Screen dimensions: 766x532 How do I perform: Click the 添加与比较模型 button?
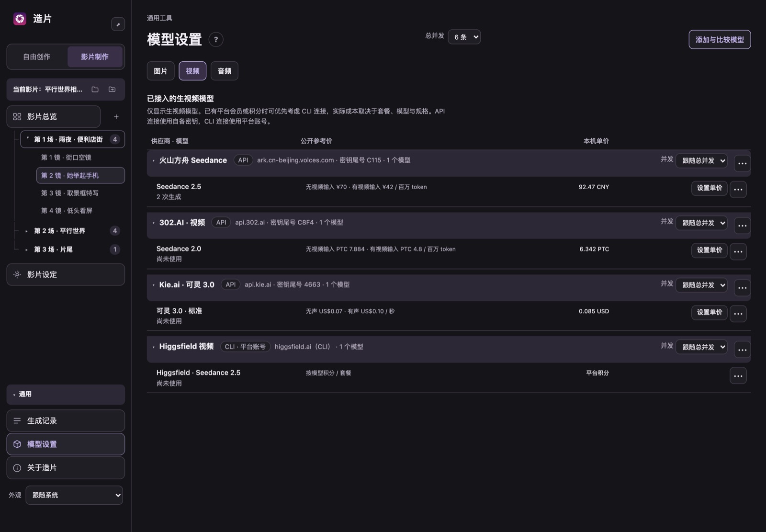pos(720,40)
